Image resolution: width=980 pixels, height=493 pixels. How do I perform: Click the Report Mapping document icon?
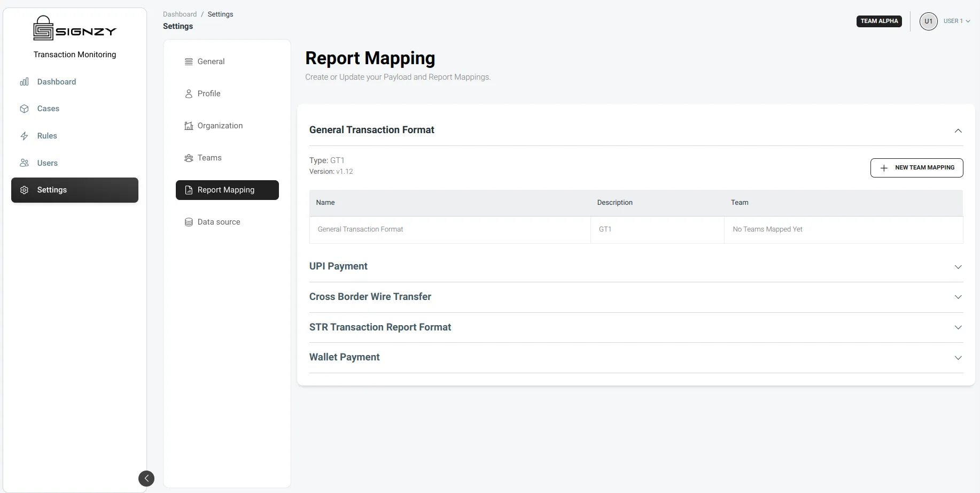point(189,190)
